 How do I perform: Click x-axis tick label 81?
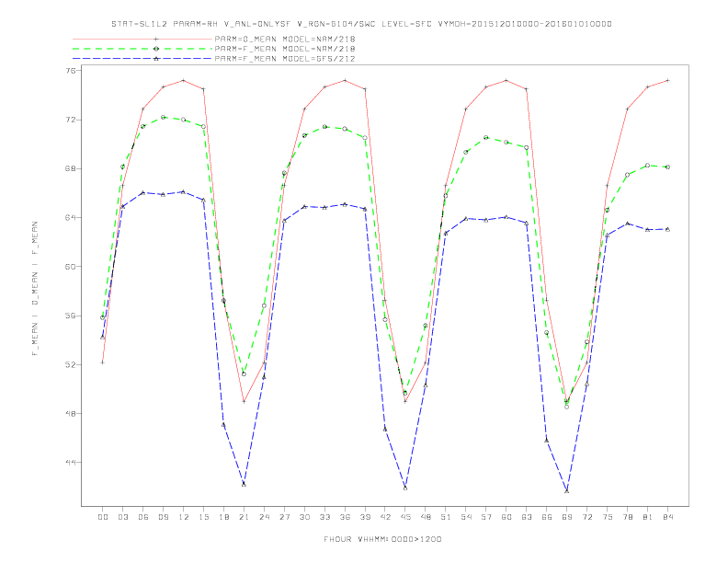click(647, 517)
